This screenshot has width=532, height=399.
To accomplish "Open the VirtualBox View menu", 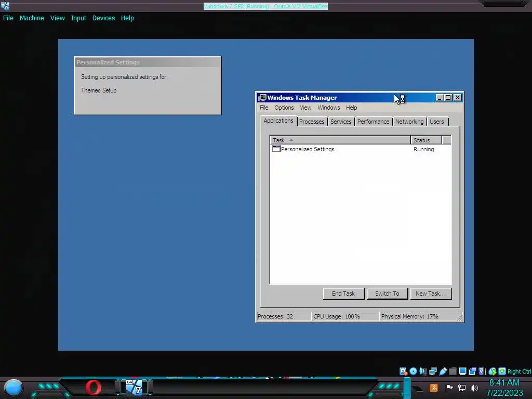I will coord(57,18).
